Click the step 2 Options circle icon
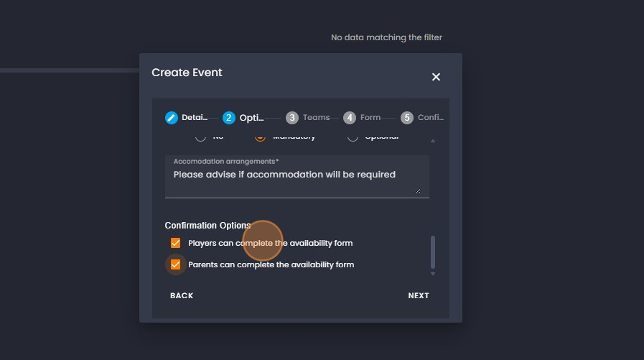The width and height of the screenshot is (644, 360). tap(228, 118)
